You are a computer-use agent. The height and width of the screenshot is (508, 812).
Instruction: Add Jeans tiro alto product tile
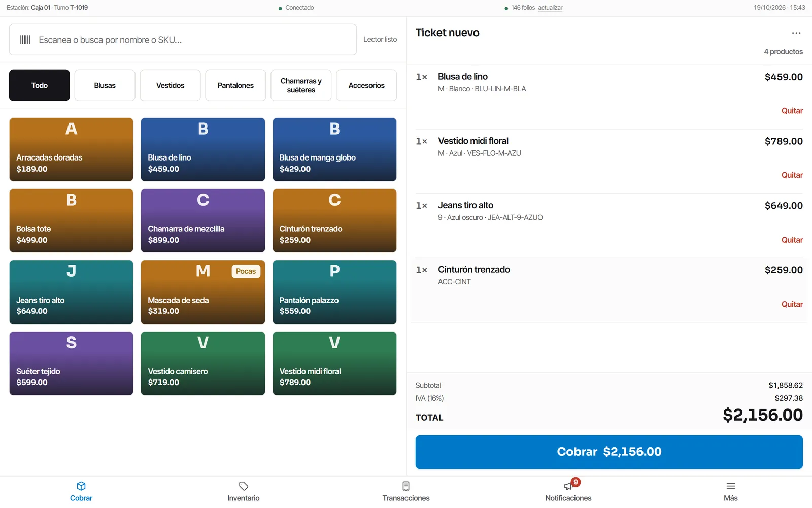pos(71,292)
